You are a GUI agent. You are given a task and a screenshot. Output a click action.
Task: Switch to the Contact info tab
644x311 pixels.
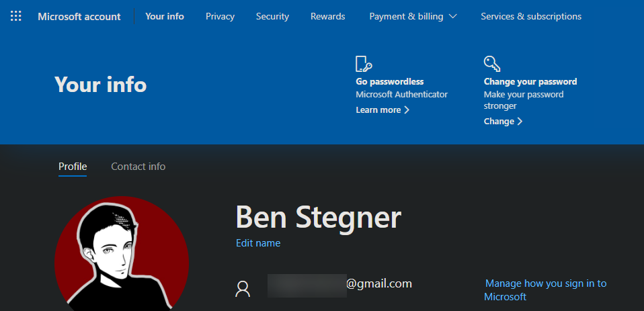click(x=138, y=167)
